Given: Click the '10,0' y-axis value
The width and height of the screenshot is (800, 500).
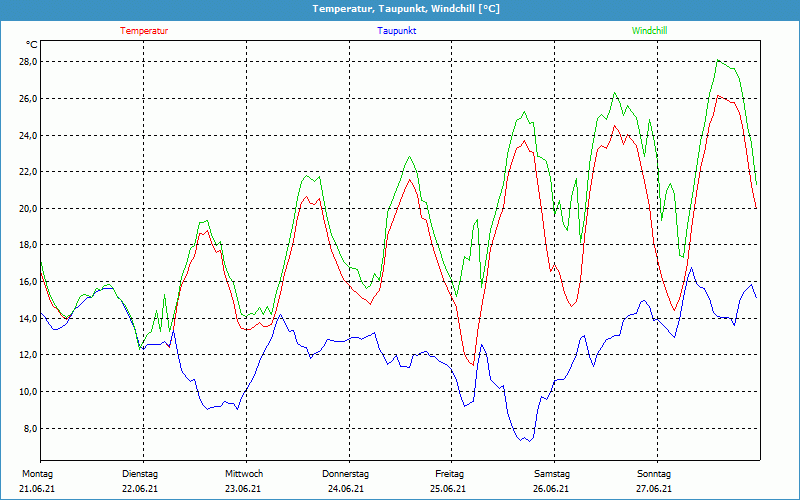Looking at the screenshot, I should (26, 391).
